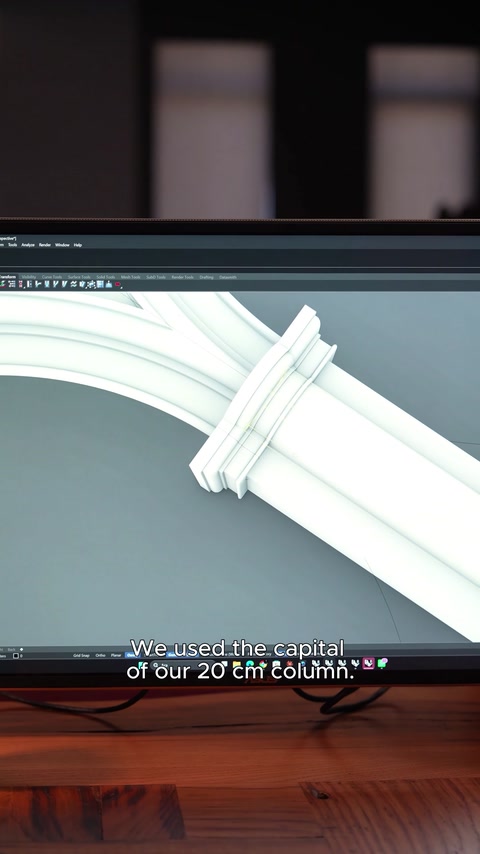Viewport: 480px width, 854px height.
Task: Select the Taper transform tool icon
Action: point(64,284)
